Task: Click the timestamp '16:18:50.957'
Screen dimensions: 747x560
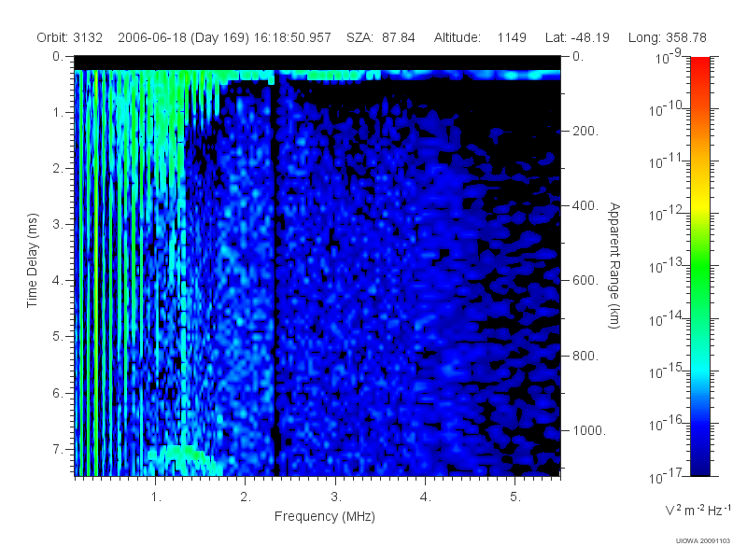Action: pos(292,37)
